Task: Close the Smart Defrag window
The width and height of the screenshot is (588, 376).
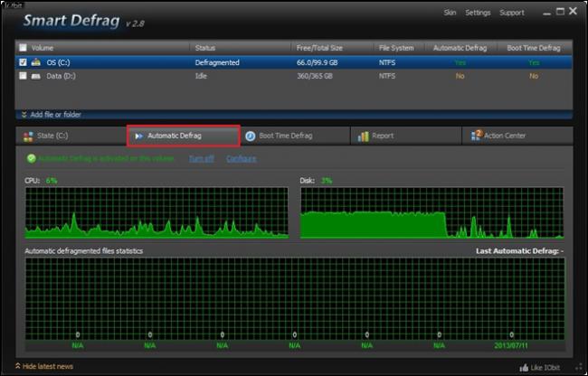Action: (573, 11)
